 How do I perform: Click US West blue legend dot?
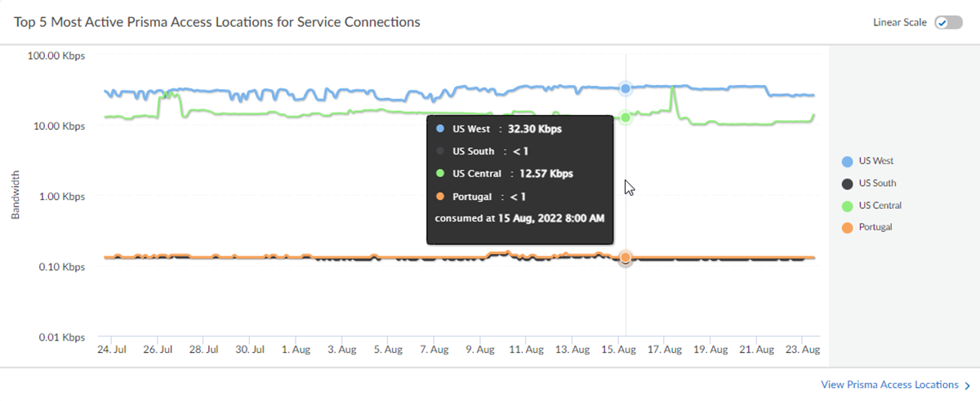coord(847,162)
